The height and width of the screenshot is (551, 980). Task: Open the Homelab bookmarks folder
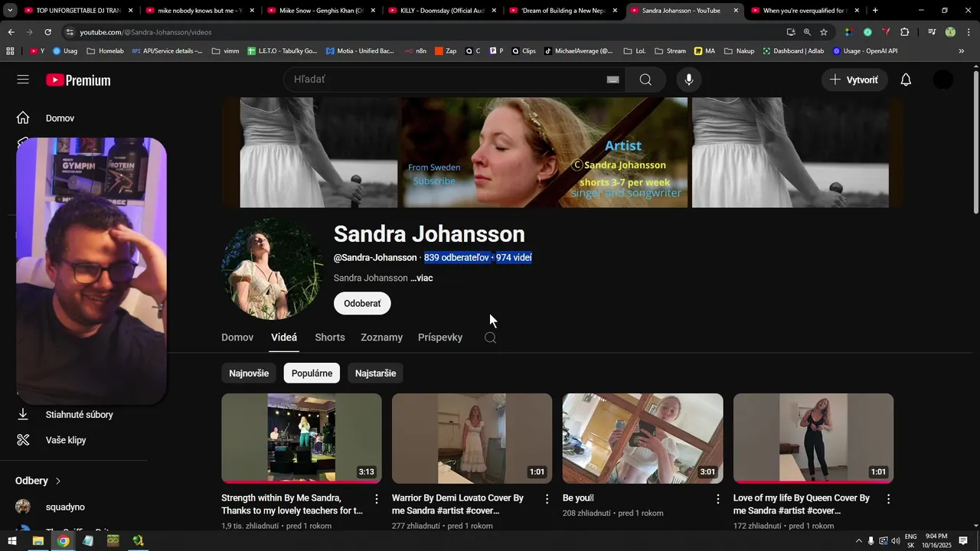[105, 51]
